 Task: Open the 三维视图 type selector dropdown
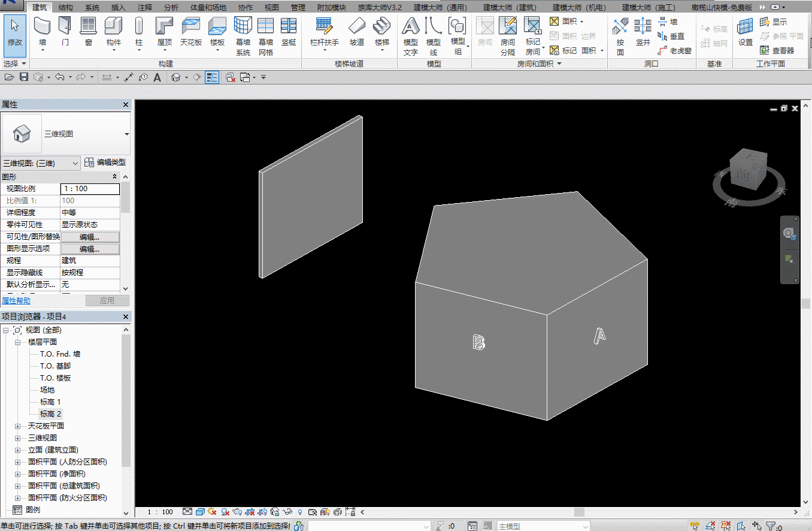click(x=126, y=134)
